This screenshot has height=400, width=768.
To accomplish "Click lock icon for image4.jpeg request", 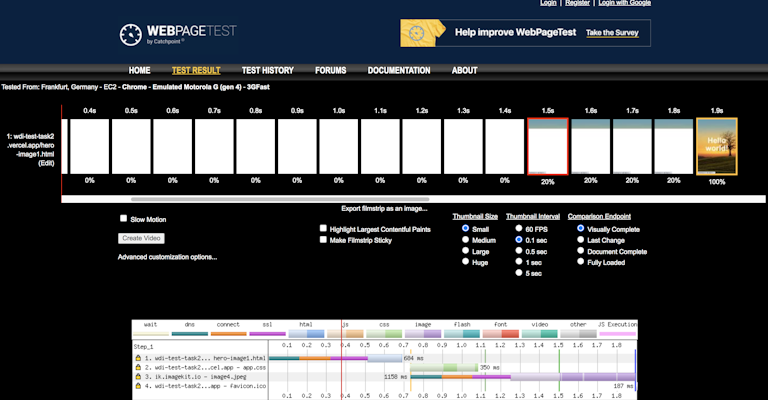I will tap(138, 376).
